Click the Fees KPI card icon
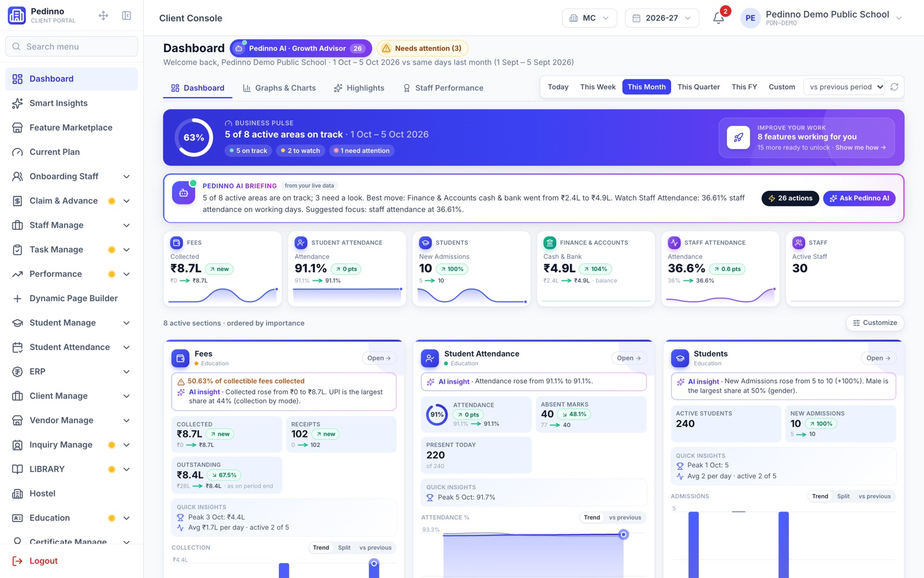The width and height of the screenshot is (924, 578). point(177,243)
